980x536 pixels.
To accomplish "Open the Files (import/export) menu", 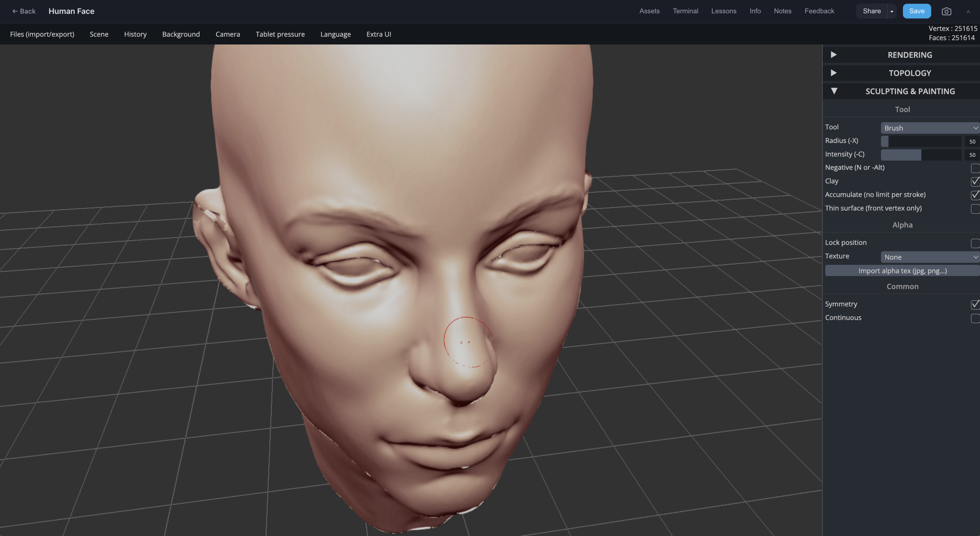I will [x=42, y=34].
